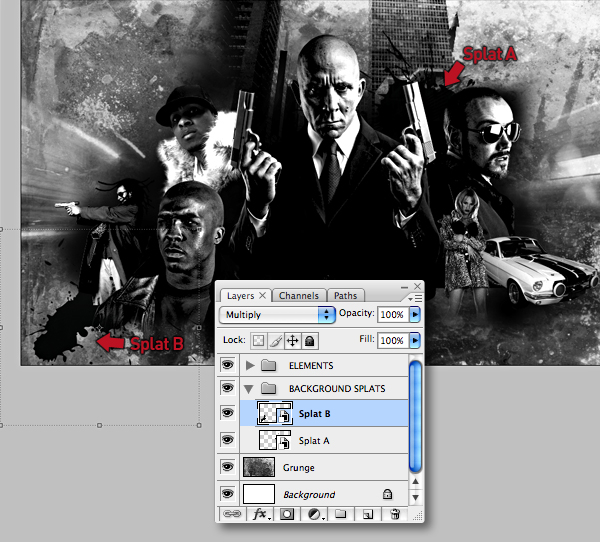600x542 pixels.
Task: Select the Splat A layer name
Action: point(314,441)
